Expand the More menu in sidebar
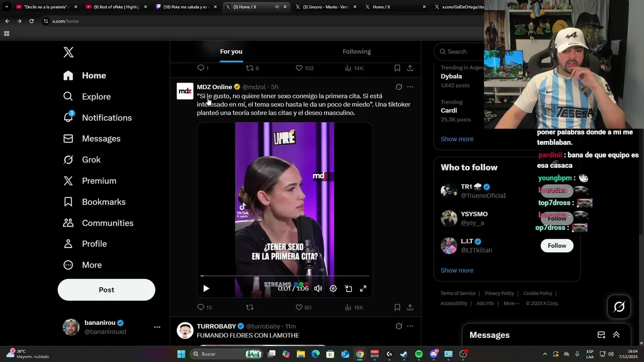The image size is (644, 362). 82,265
